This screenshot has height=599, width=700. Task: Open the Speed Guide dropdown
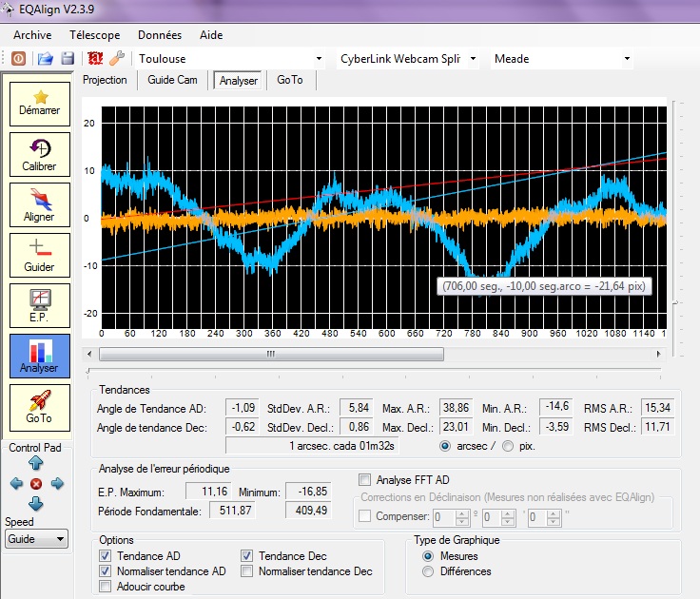[x=36, y=539]
